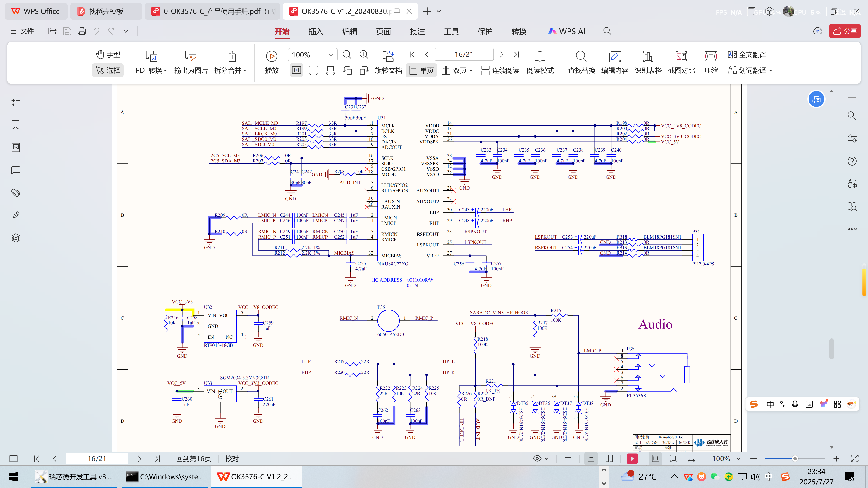Screen dimensions: 868x488
Task: Expand quick access toolbar arrow
Action: tap(126, 31)
